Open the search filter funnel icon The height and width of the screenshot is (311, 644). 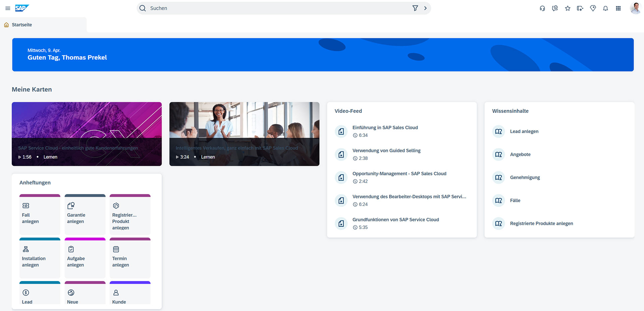(415, 8)
